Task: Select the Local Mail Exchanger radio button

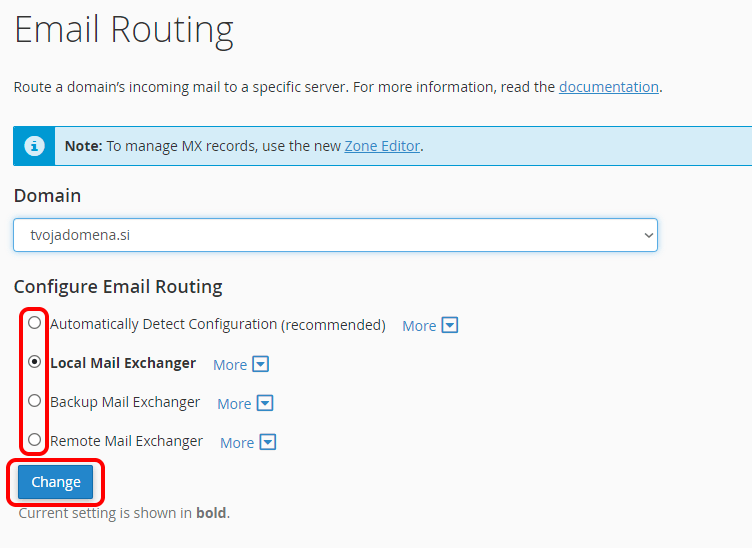Action: click(35, 362)
